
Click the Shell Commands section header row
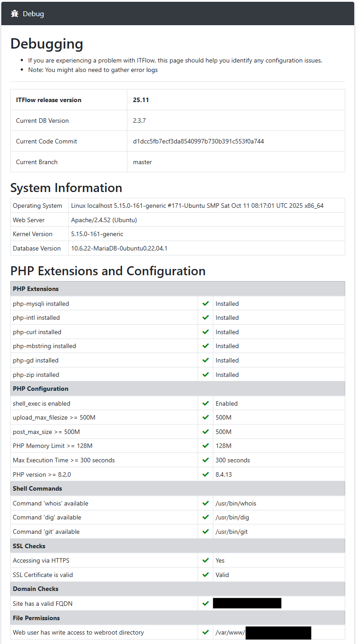(x=37, y=488)
